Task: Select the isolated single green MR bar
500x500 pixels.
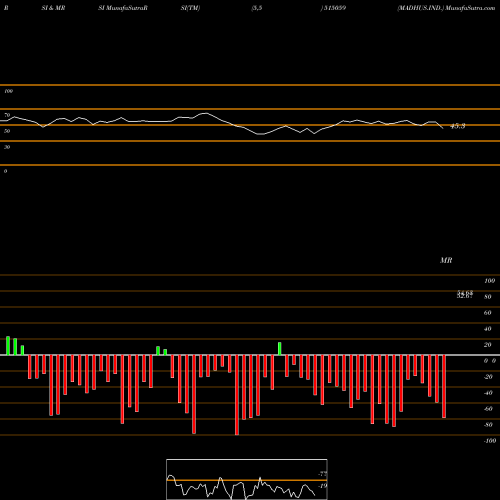Action: point(280,349)
